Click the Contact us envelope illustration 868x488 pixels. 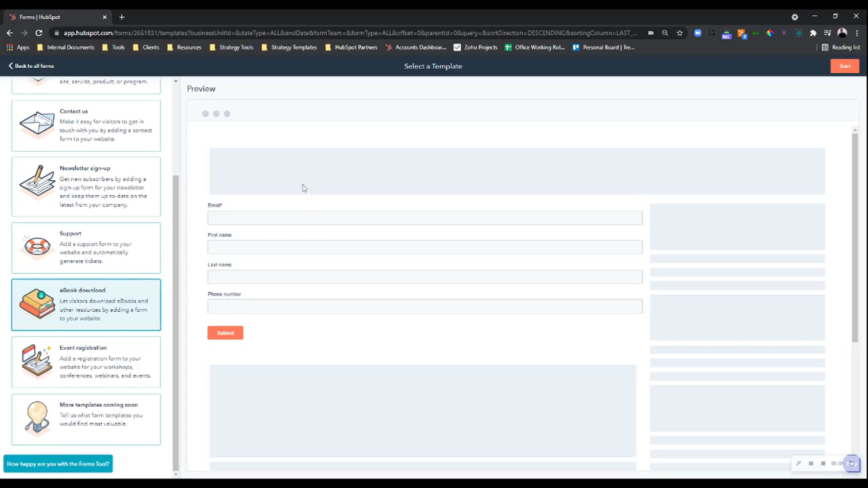pos(37,124)
